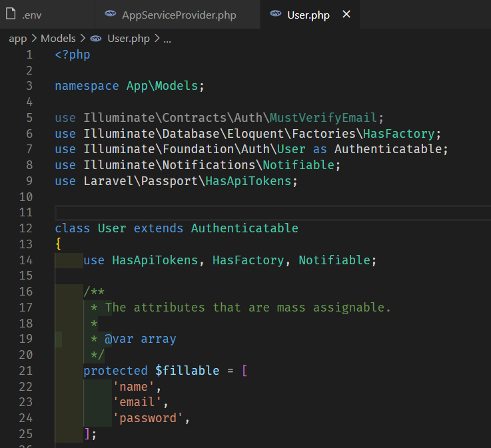Click the 'class' keyword on line 12

pos(73,228)
